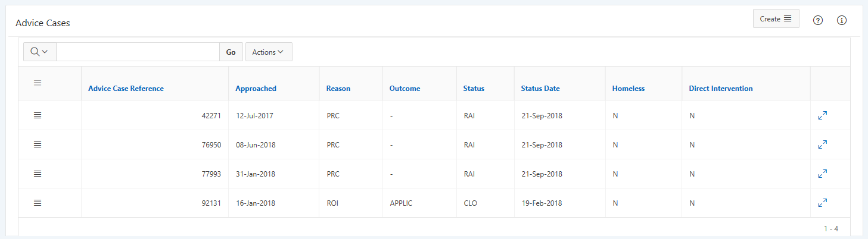Focus the report search text field

[138, 52]
